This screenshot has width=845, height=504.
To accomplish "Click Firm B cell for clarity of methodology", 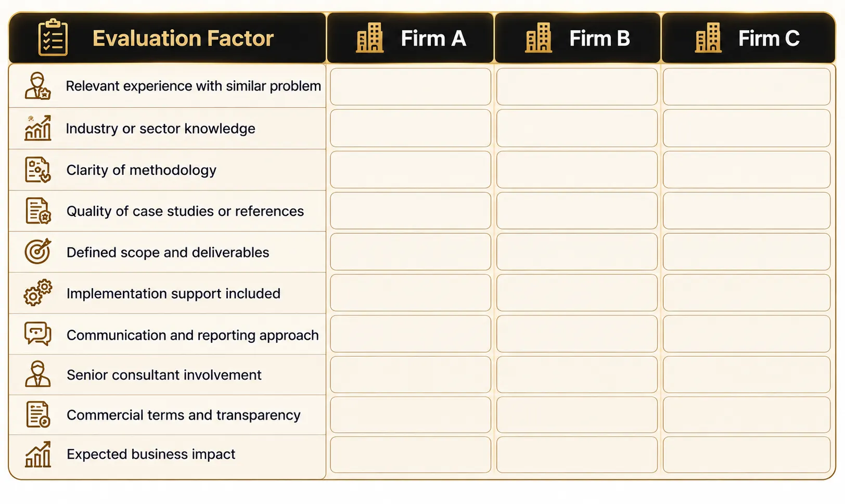I will tap(577, 170).
